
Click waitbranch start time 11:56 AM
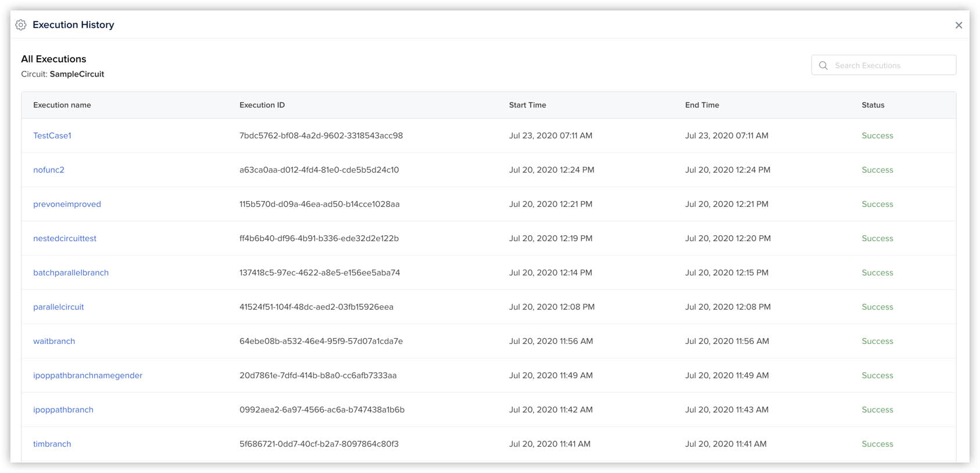pos(551,341)
